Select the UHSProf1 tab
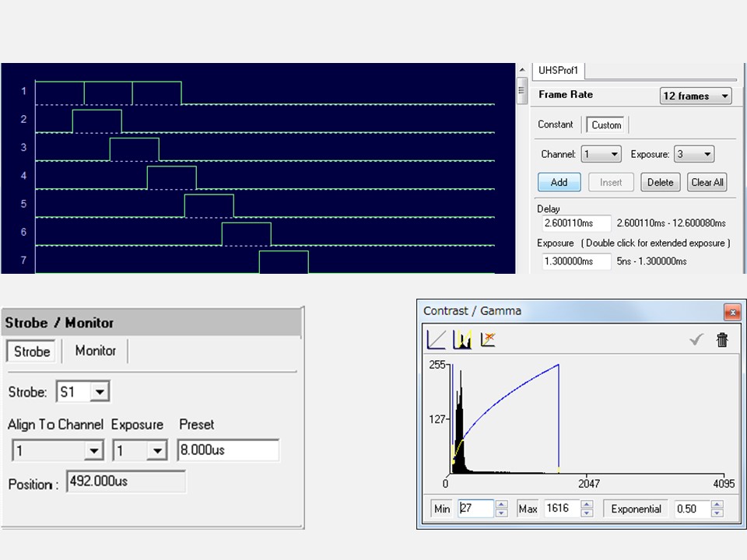747x560 pixels. click(558, 71)
